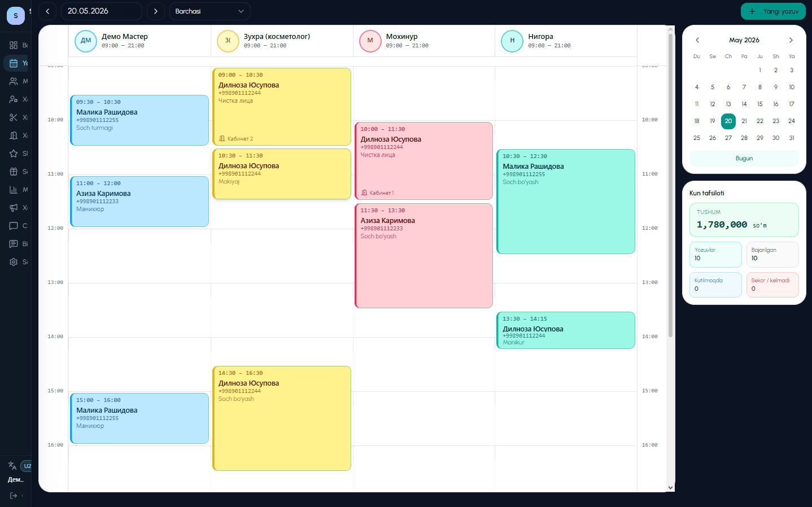The height and width of the screenshot is (507, 812).
Task: Toggle the UZ language badge
Action: point(27,466)
